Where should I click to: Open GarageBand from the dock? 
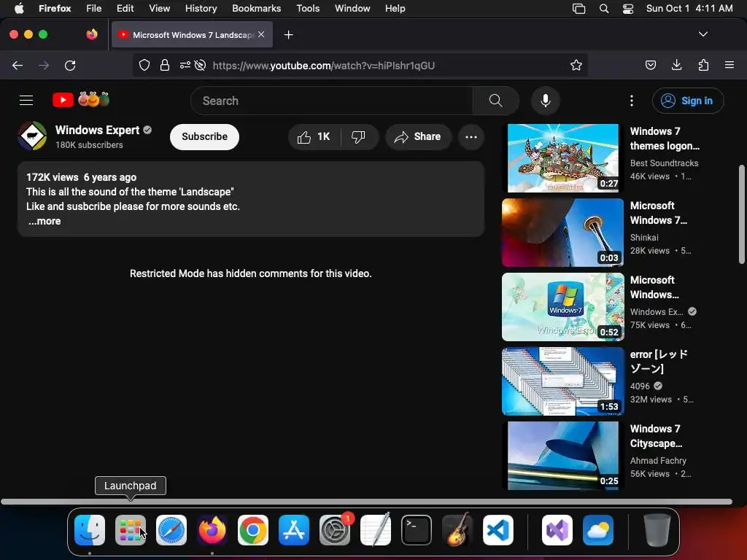(x=457, y=530)
